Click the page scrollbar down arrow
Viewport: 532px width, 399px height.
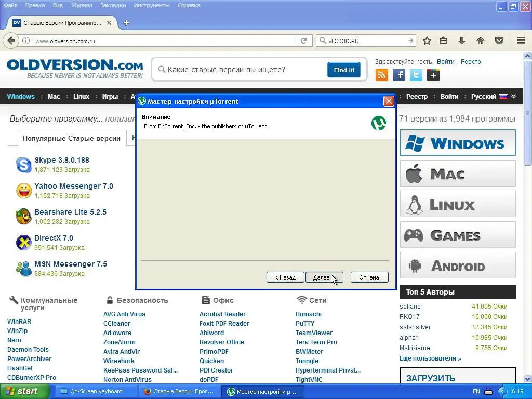click(x=528, y=379)
